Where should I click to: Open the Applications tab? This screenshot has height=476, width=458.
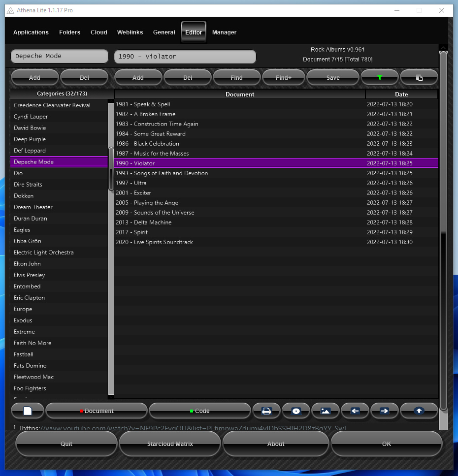(31, 32)
